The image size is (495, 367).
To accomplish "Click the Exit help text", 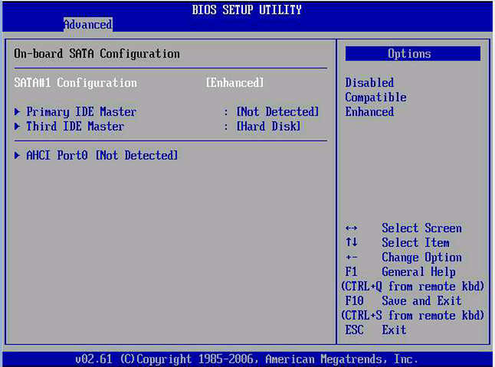I will [394, 330].
